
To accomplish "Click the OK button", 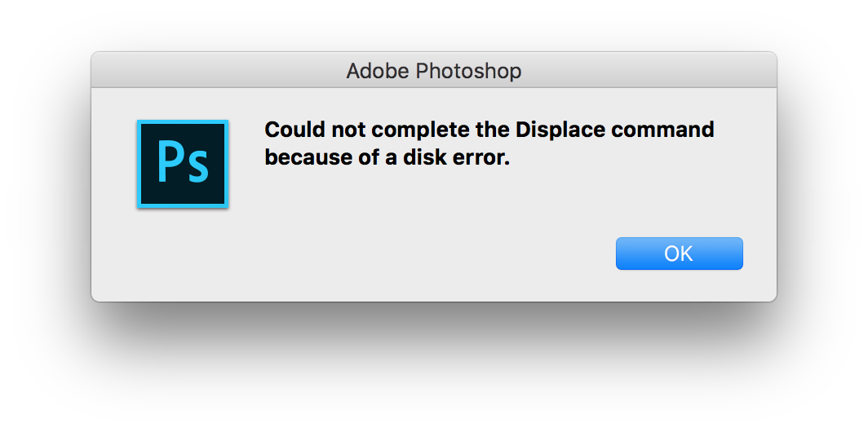I will 679,253.
